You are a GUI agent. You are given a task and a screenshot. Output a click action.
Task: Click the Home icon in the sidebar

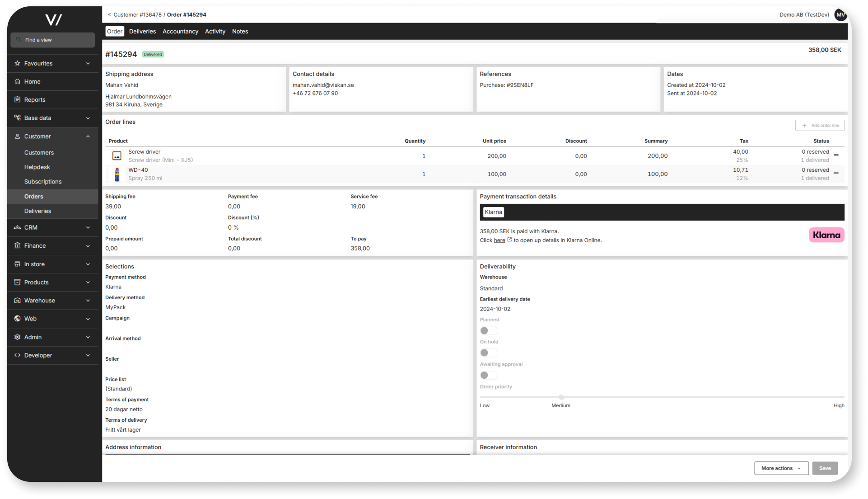pyautogui.click(x=17, y=81)
